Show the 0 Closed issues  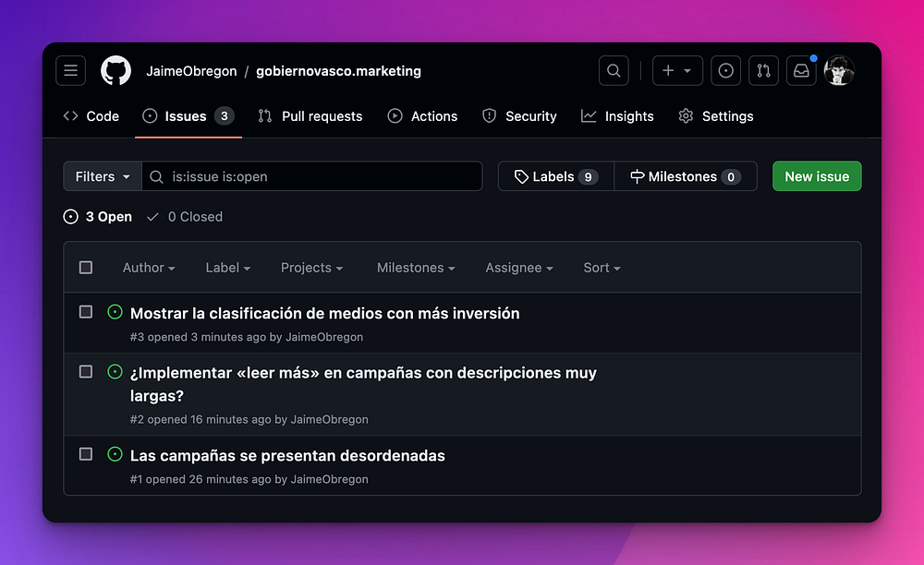click(185, 217)
